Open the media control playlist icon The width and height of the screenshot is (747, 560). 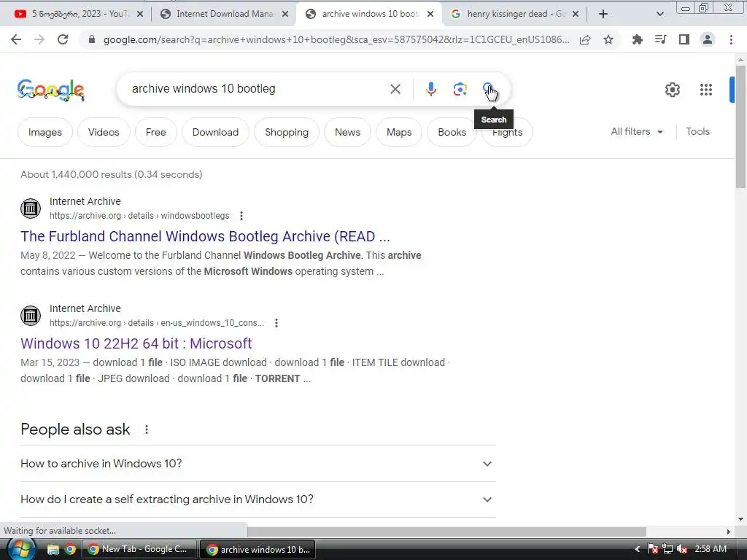click(660, 39)
